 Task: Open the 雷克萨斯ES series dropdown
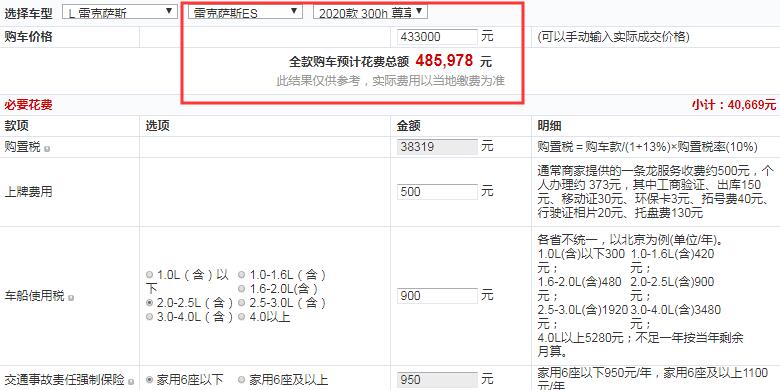(245, 12)
